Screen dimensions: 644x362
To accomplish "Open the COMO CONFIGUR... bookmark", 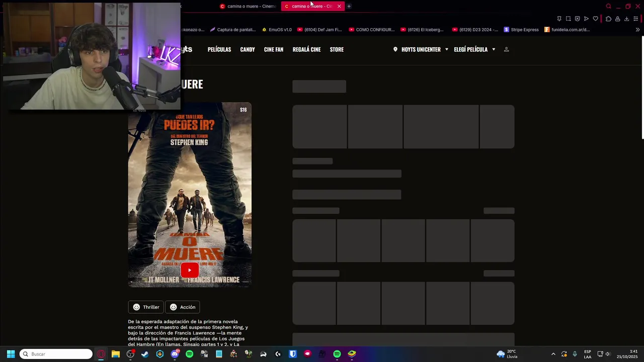I will (372, 30).
